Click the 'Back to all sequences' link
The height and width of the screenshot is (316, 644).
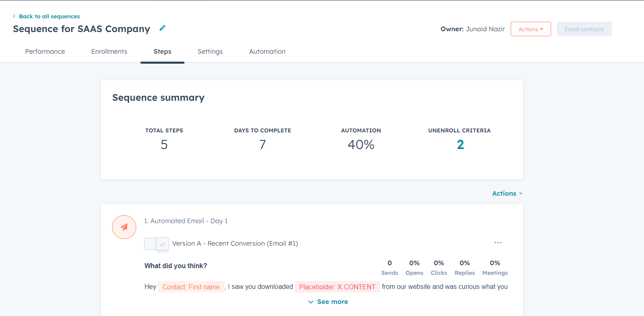click(49, 16)
